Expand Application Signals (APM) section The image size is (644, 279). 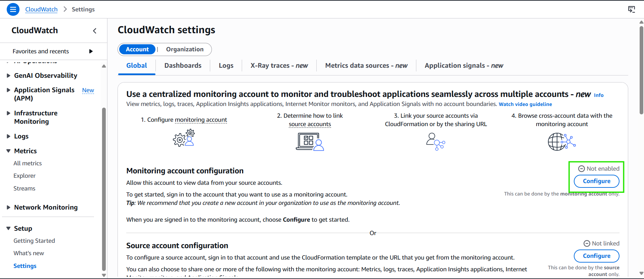(8, 90)
